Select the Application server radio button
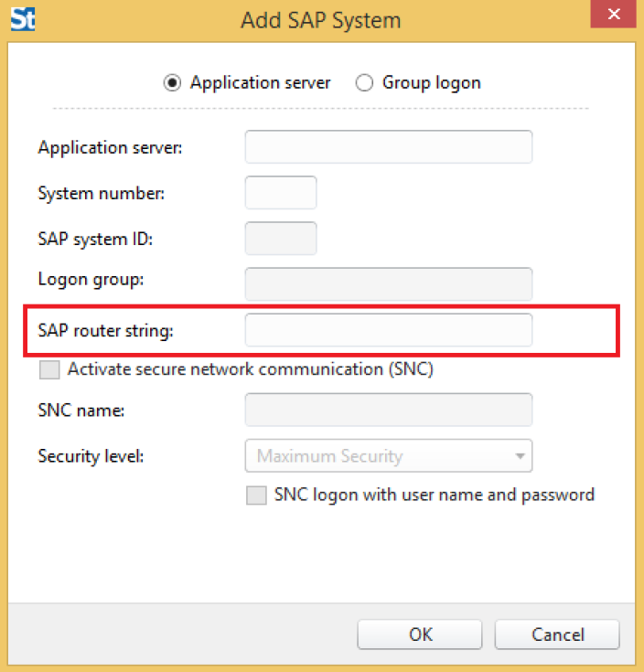 [172, 82]
